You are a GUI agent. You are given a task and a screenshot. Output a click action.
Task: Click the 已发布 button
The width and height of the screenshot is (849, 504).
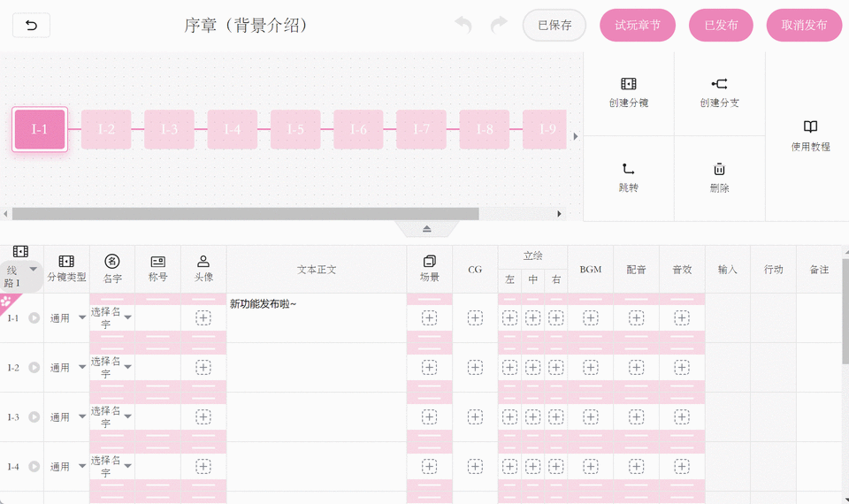click(721, 25)
